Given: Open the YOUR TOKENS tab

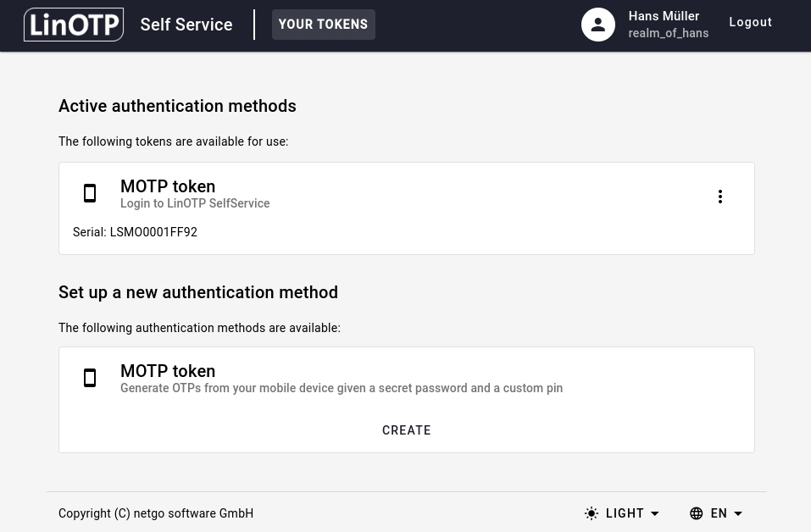Looking at the screenshot, I should [323, 25].
